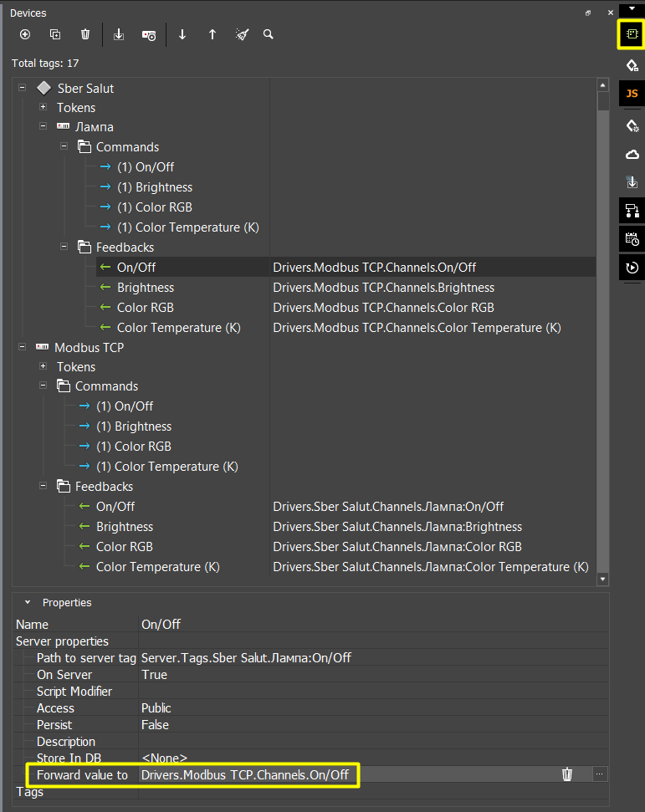This screenshot has width=645, height=812.
Task: Collapse the Properties section arrow
Action: (x=26, y=602)
